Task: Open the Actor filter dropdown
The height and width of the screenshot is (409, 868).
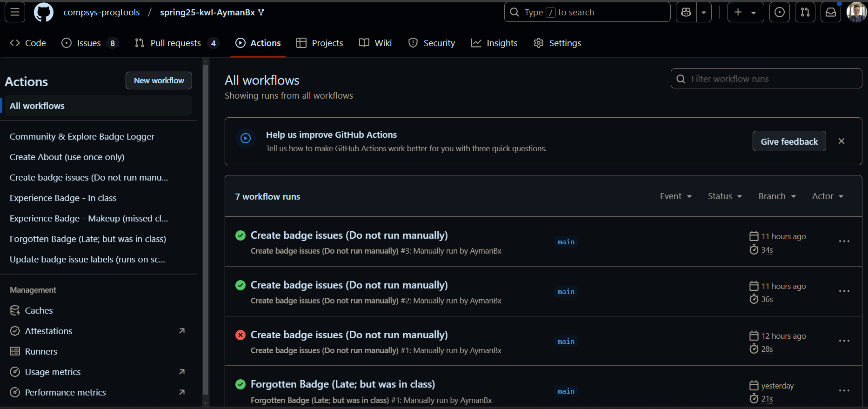Action: [x=828, y=196]
